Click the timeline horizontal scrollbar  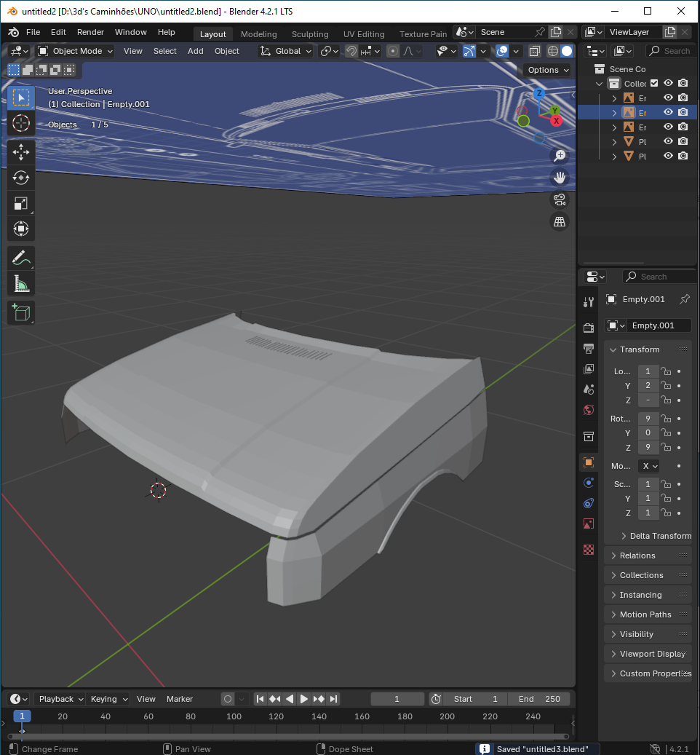[288, 736]
